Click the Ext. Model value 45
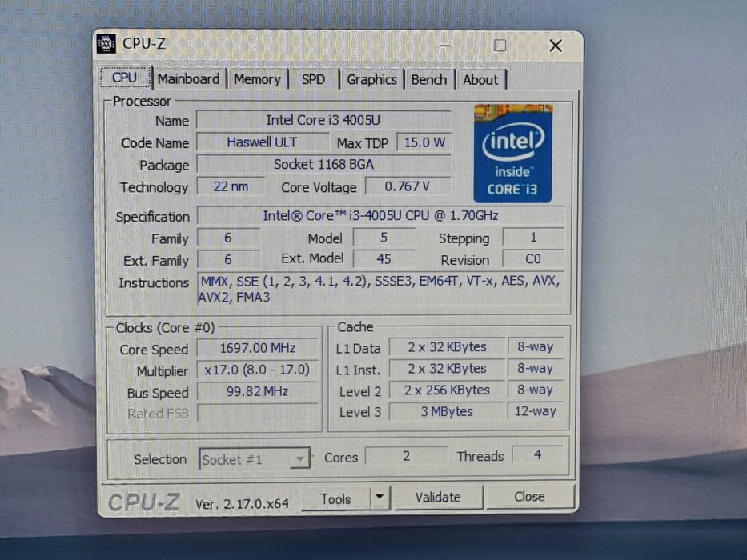This screenshot has height=560, width=747. (384, 259)
